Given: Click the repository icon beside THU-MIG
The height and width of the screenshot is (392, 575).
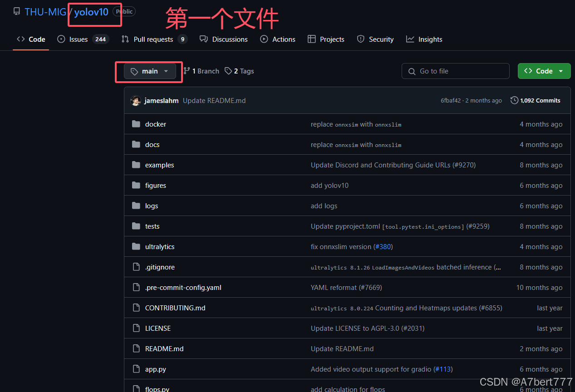Looking at the screenshot, I should pyautogui.click(x=17, y=12).
